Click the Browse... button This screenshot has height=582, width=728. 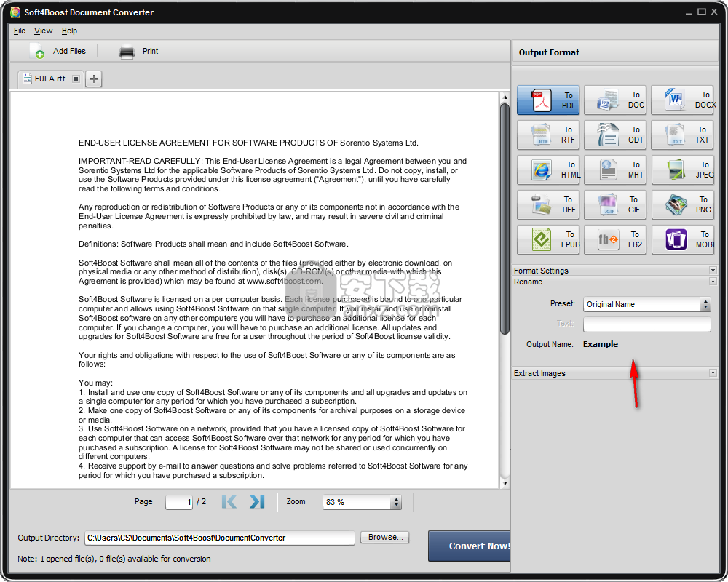click(x=385, y=538)
